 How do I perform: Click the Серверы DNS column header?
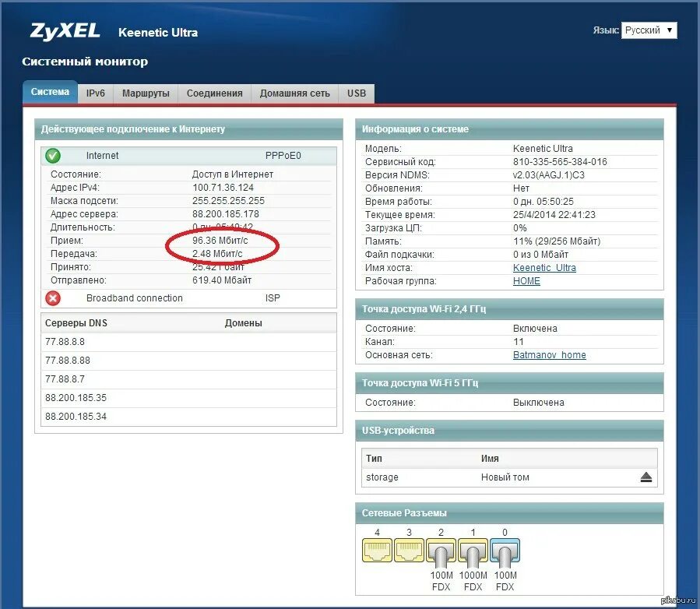76,323
